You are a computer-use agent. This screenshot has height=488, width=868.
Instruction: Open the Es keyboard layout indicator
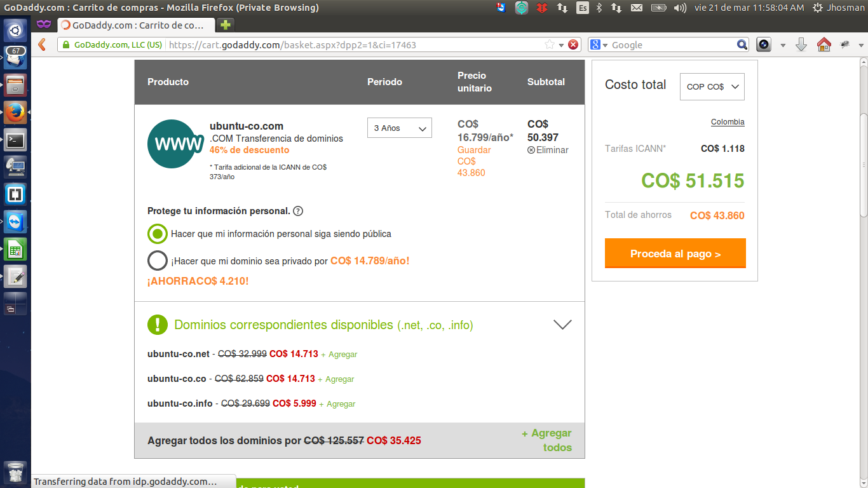(583, 8)
